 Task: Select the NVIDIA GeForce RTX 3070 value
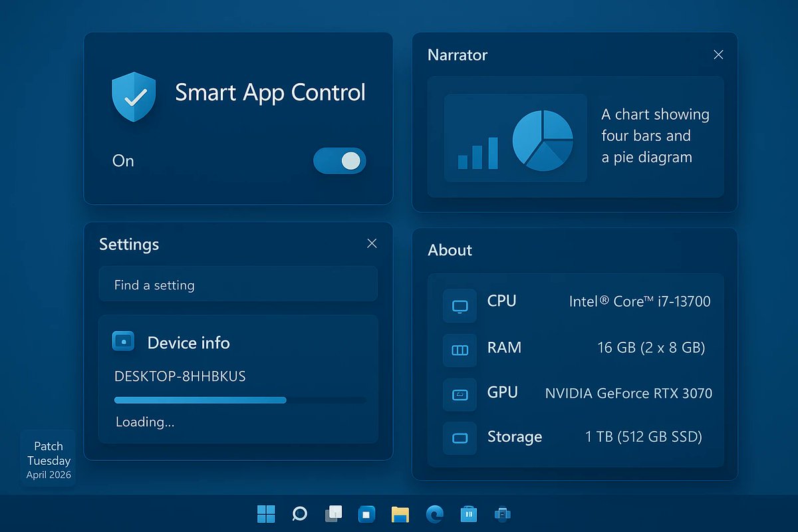[x=628, y=393]
